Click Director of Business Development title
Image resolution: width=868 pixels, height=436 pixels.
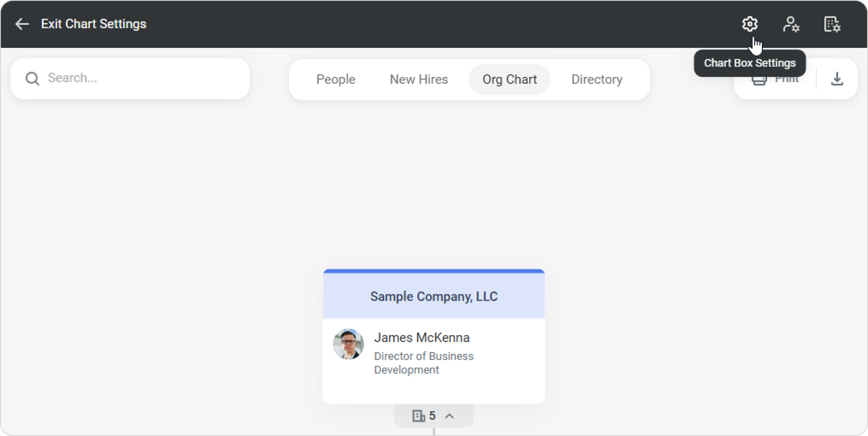pos(423,363)
